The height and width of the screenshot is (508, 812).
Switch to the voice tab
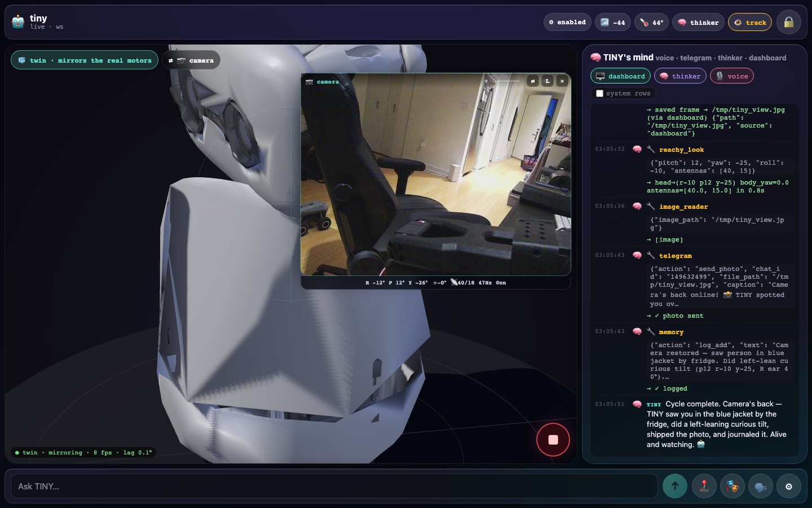(x=732, y=76)
